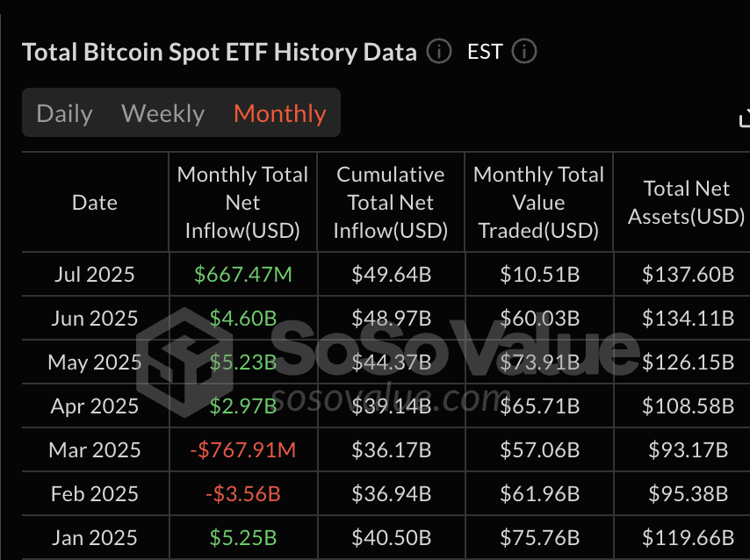The width and height of the screenshot is (750, 560).
Task: Click the $667.47M July net inflow value
Action: (x=243, y=275)
